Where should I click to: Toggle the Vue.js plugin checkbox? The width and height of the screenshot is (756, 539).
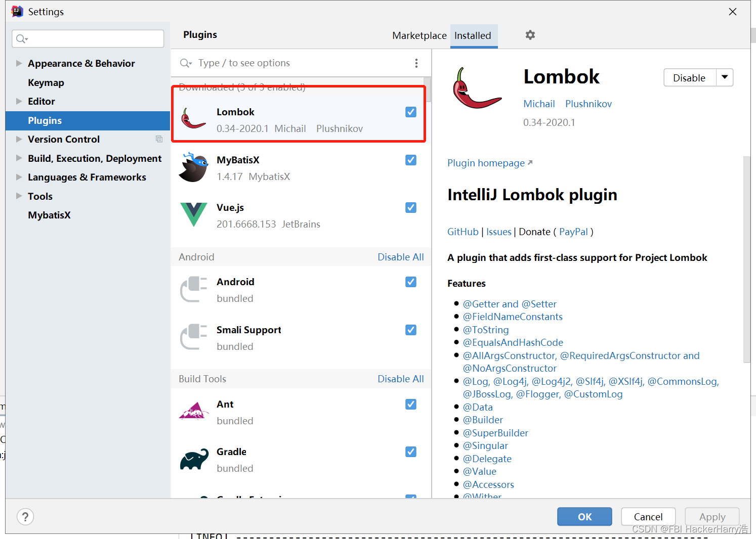(x=411, y=207)
